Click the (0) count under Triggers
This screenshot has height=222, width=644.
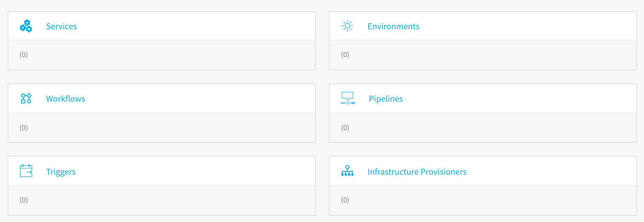point(24,200)
